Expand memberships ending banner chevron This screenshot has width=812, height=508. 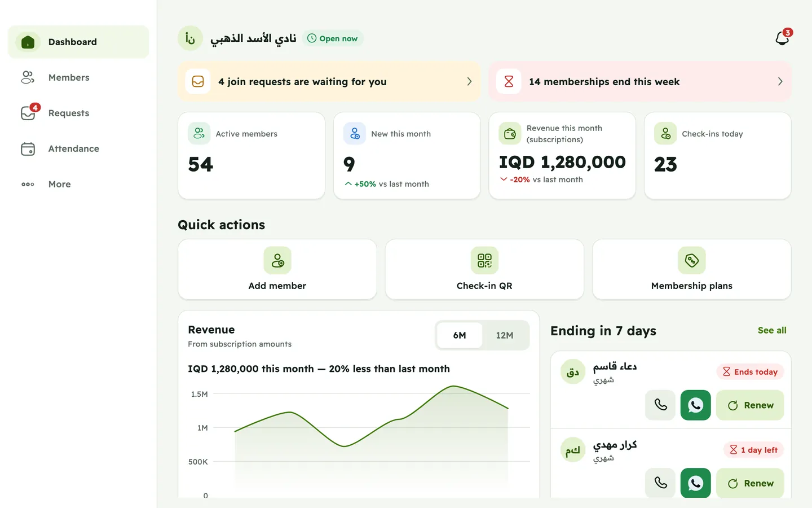(x=780, y=81)
